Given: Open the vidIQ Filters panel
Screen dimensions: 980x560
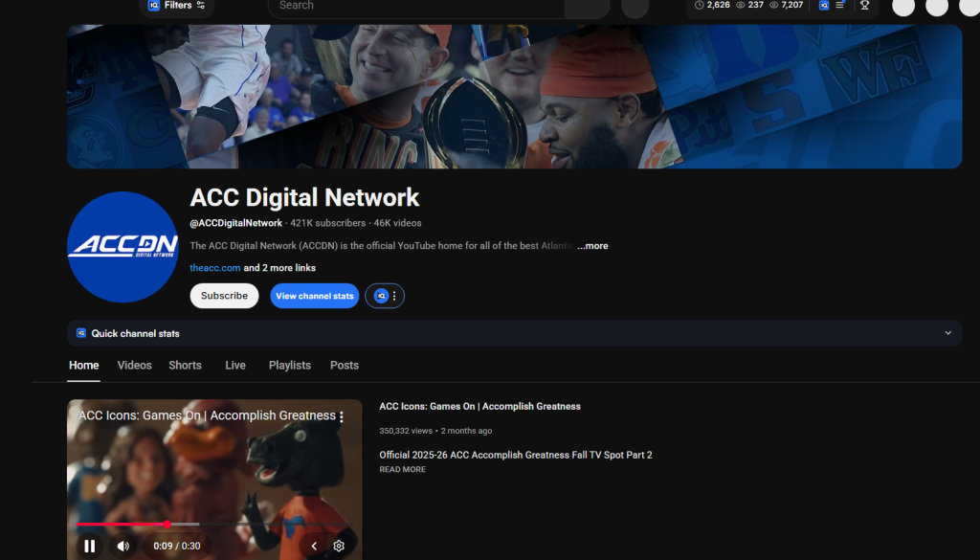Looking at the screenshot, I should (176, 7).
